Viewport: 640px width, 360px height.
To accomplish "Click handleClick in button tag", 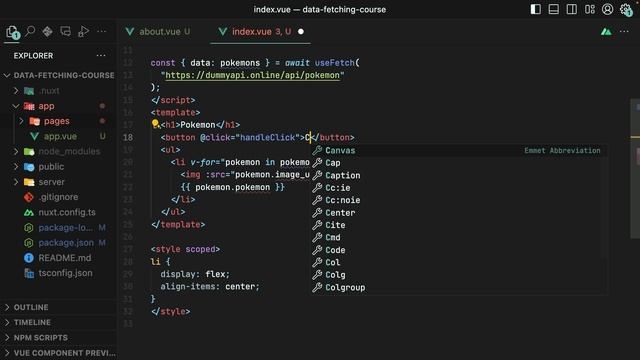I will click(267, 138).
